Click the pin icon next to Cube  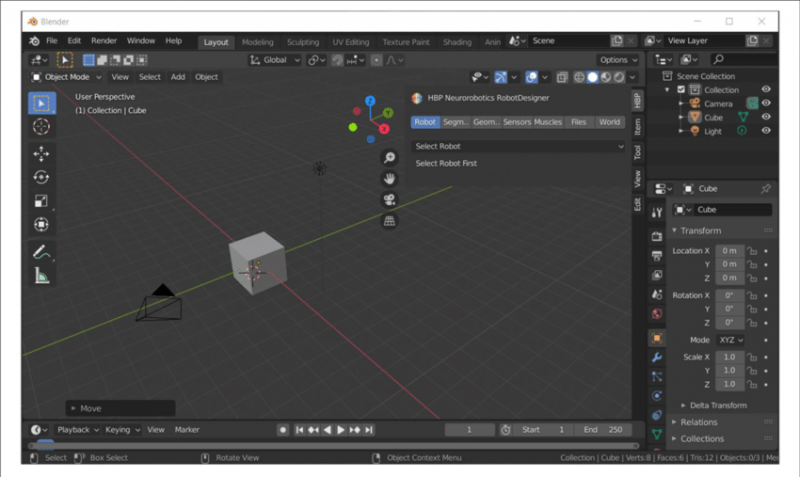pyautogui.click(x=765, y=189)
